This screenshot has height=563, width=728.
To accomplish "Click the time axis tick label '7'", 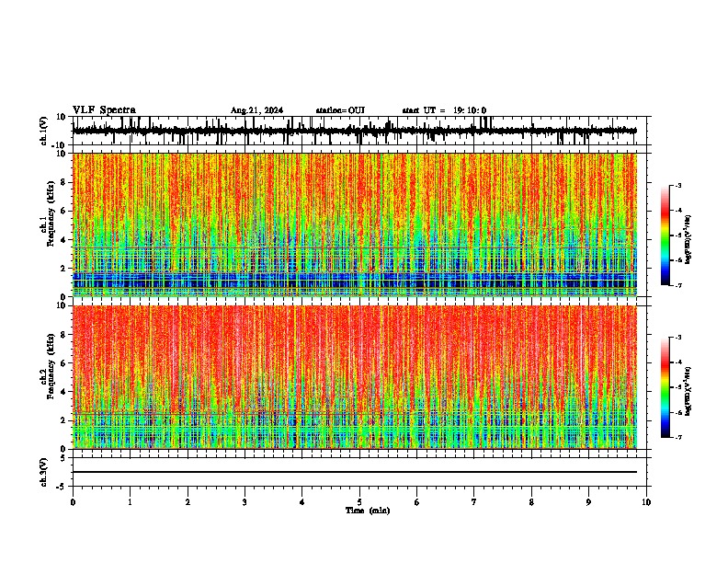I will pyautogui.click(x=474, y=502).
